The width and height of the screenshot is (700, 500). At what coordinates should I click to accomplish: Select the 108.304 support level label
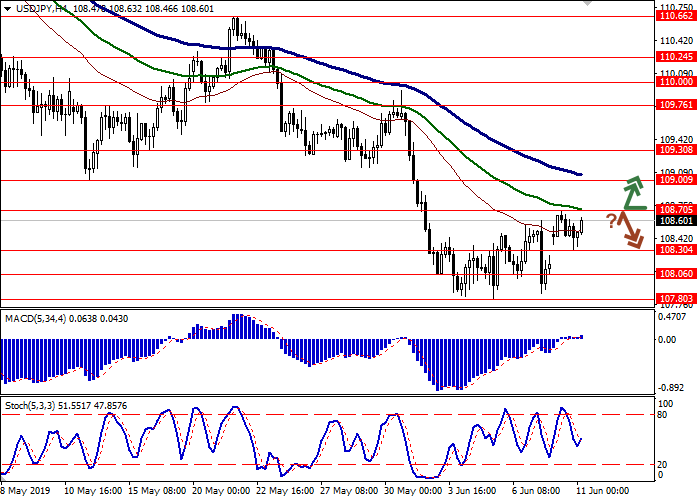point(676,251)
